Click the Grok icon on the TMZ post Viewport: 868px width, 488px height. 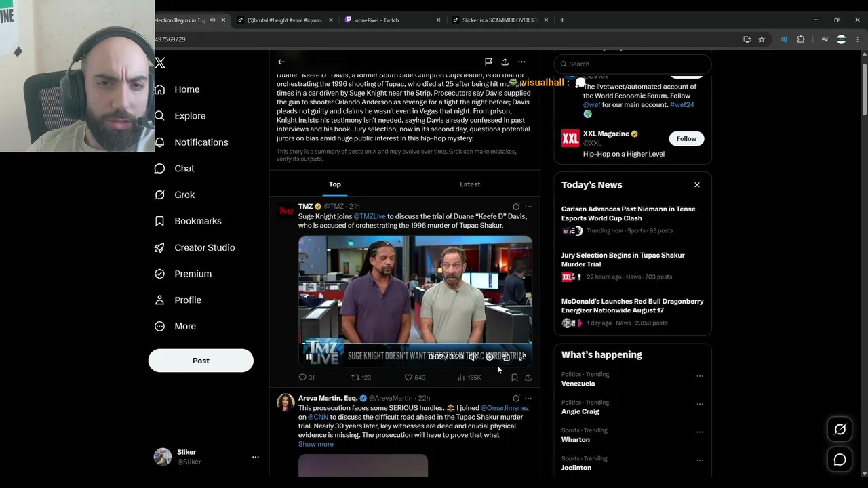click(x=516, y=207)
